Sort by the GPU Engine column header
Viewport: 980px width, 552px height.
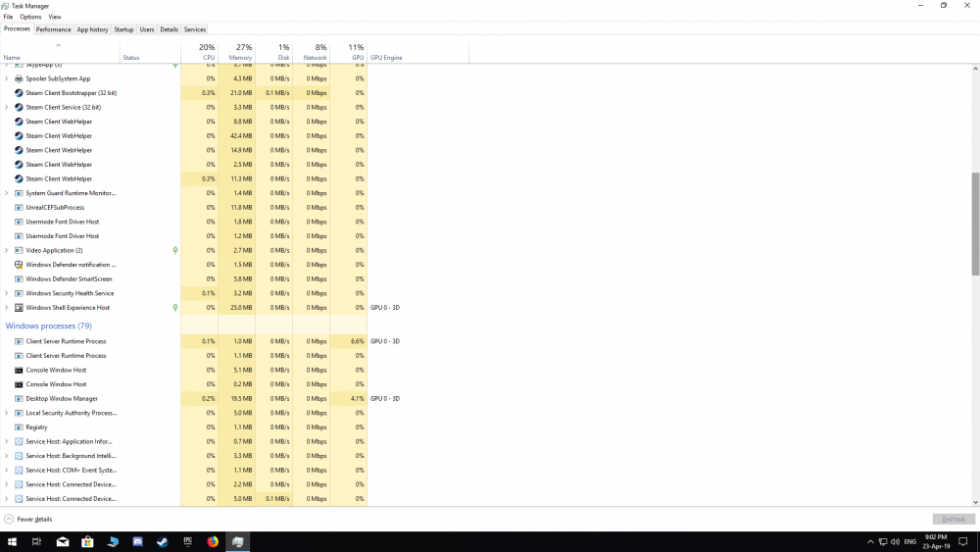pyautogui.click(x=417, y=53)
